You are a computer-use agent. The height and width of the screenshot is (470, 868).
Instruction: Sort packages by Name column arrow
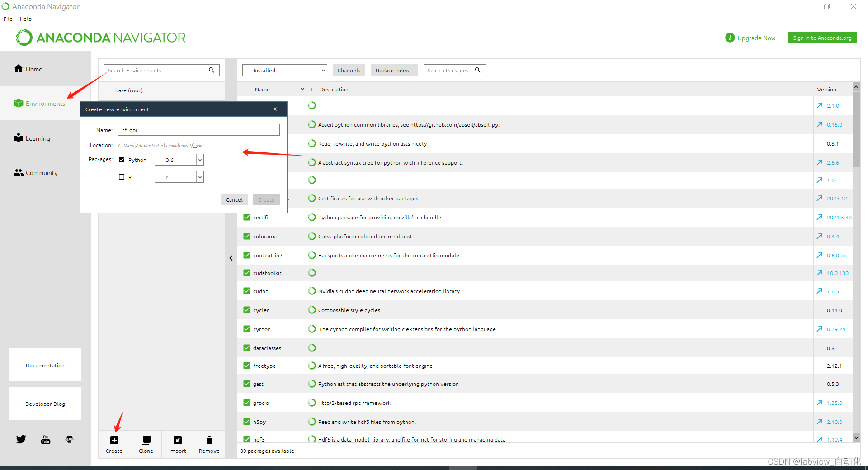point(302,89)
